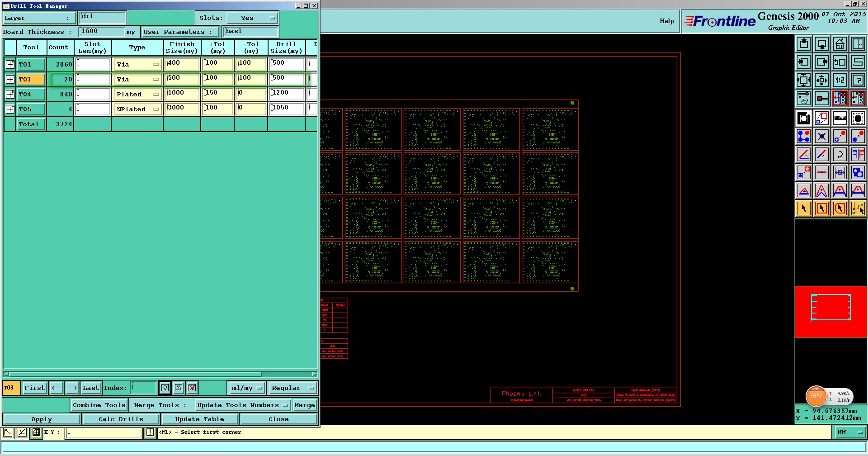The height and width of the screenshot is (456, 868).
Task: Go to next tool with right arrow button
Action: click(x=72, y=388)
